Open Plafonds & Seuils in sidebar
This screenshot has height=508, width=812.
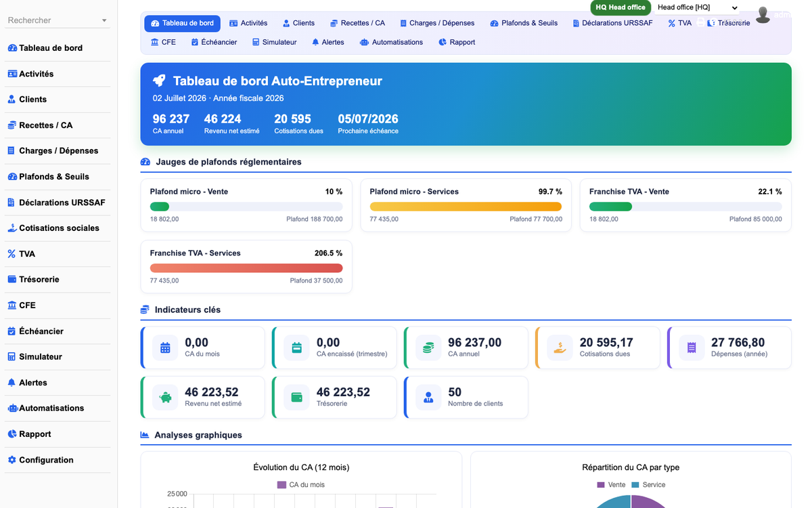tap(58, 177)
